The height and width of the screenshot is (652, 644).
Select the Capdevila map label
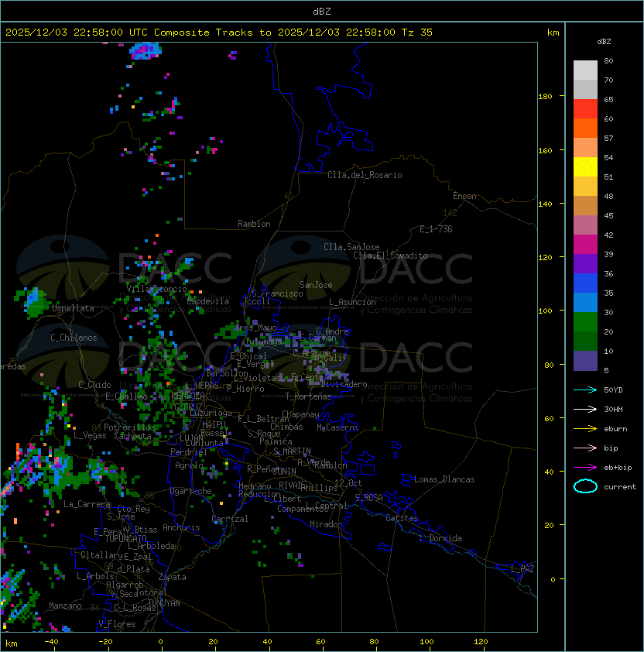pos(208,301)
